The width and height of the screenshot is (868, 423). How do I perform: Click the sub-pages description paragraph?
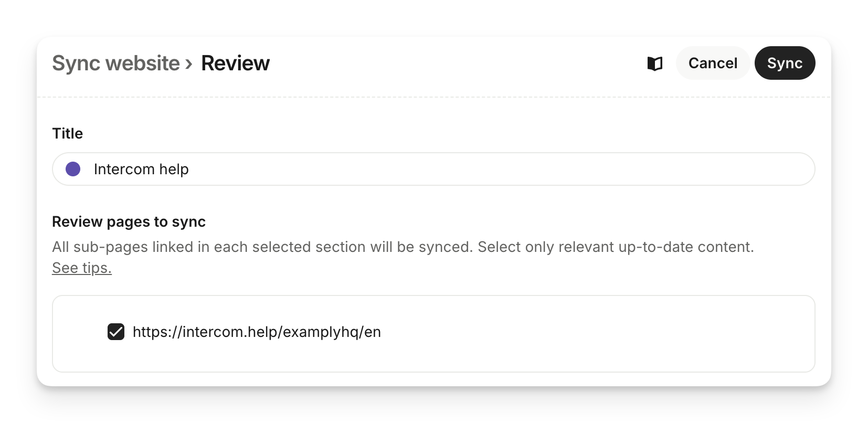coord(403,247)
